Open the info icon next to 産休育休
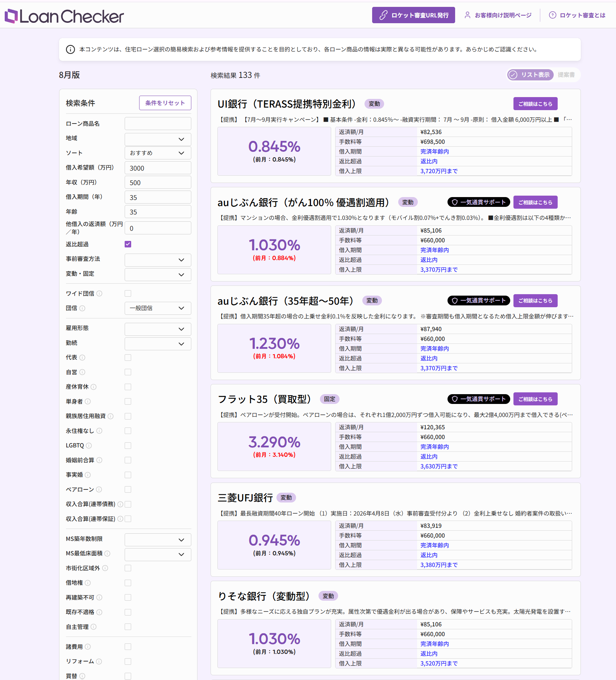Viewport: 616px width, 680px height. pyautogui.click(x=93, y=387)
